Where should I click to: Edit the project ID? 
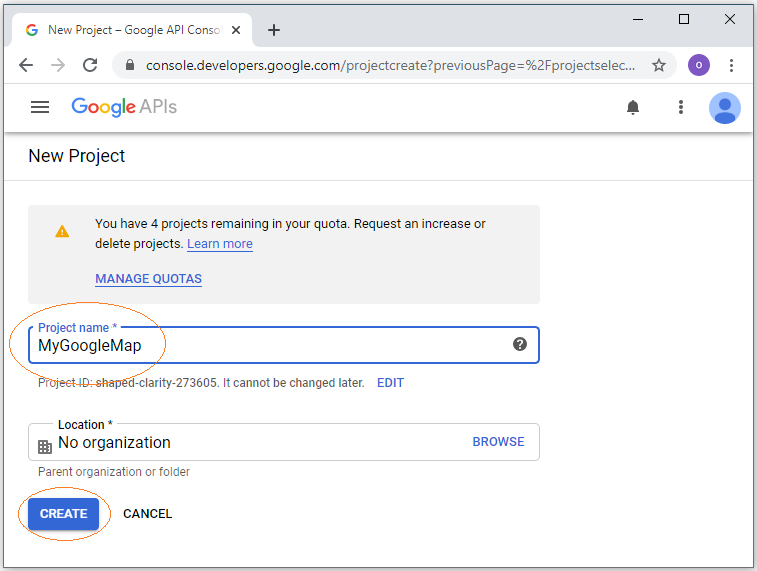point(390,383)
